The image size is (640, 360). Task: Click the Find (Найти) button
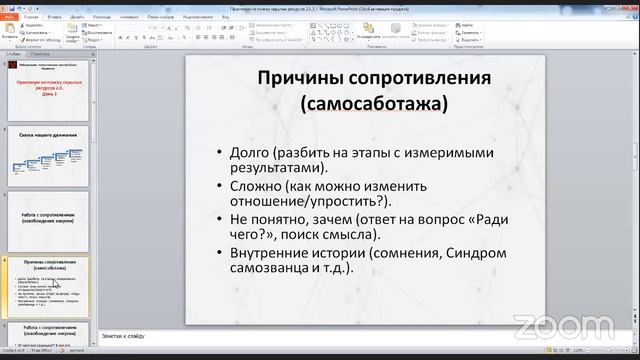[464, 25]
